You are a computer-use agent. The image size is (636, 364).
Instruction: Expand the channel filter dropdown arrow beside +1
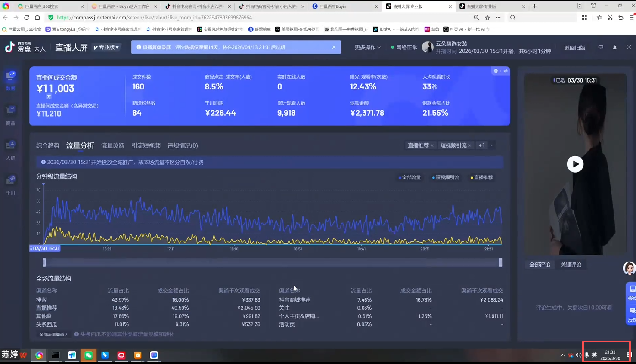[x=492, y=145]
